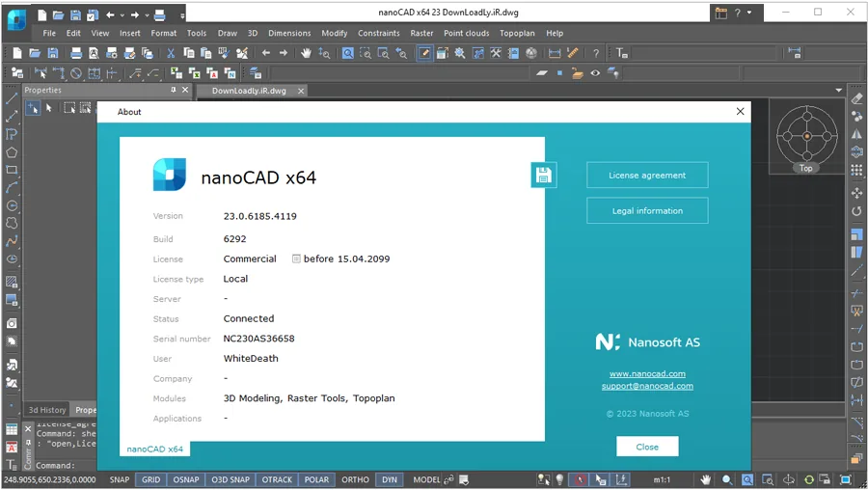Select the Hatch tool in left toolbar

11,282
